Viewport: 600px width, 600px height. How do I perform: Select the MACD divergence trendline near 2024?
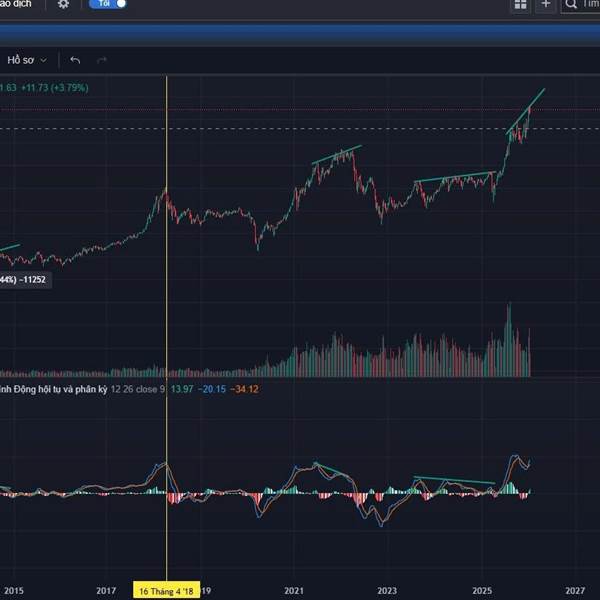(454, 480)
